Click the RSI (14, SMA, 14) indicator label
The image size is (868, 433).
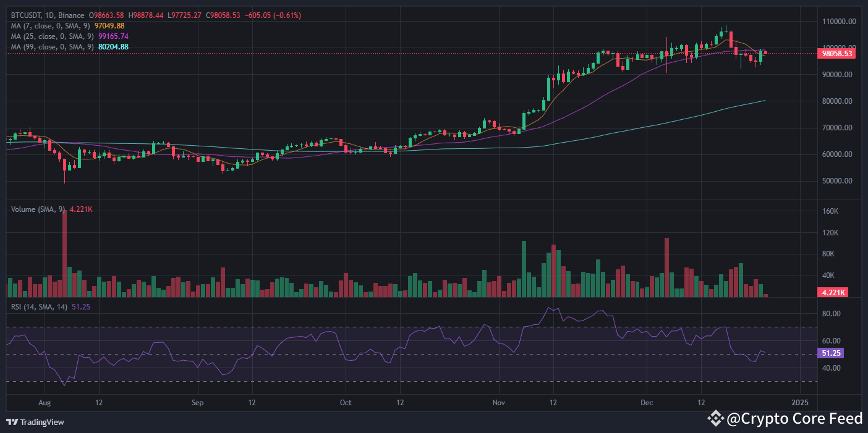coord(40,306)
